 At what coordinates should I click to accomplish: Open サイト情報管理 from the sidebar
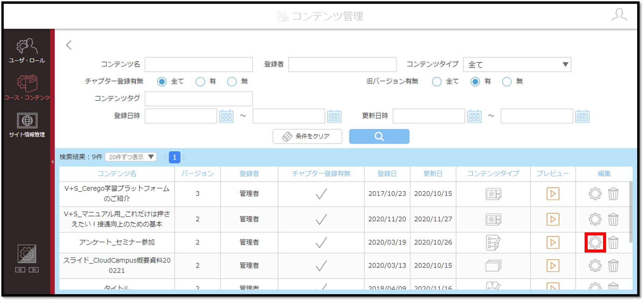pyautogui.click(x=27, y=125)
